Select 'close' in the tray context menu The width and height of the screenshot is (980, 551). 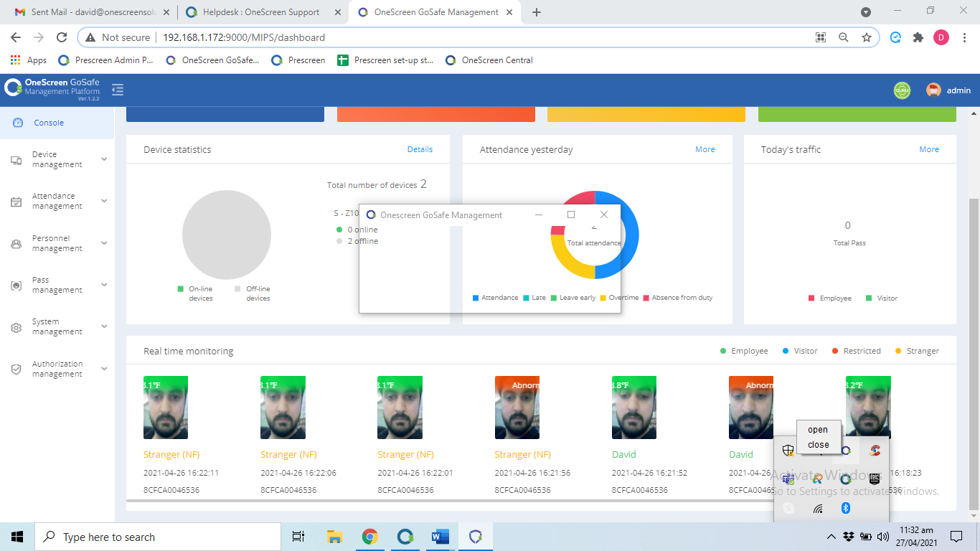coord(818,445)
